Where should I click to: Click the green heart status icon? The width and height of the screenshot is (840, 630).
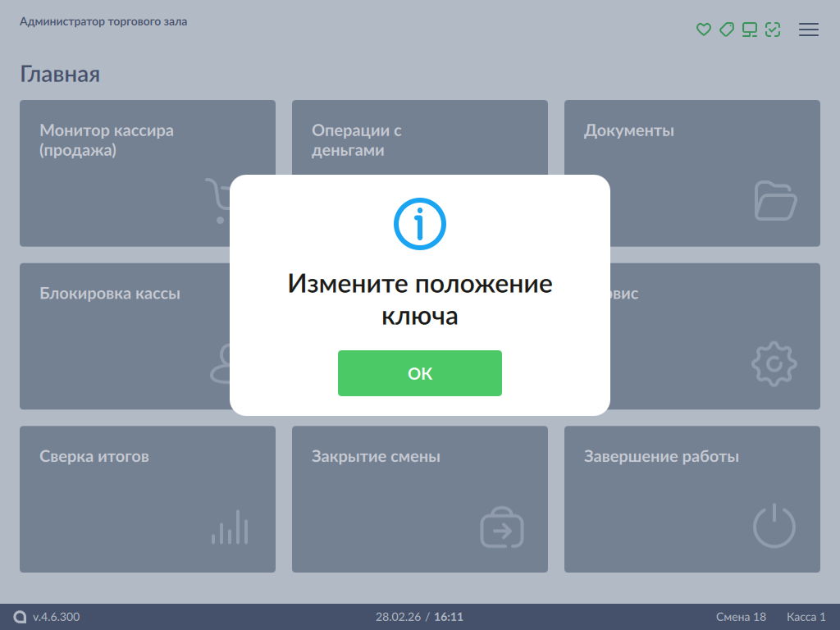[703, 30]
